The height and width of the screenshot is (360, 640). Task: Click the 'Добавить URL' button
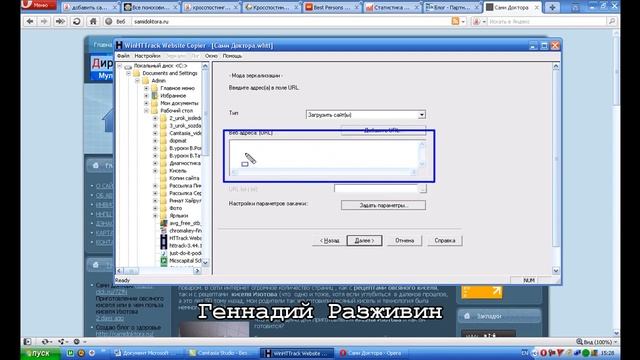[383, 130]
